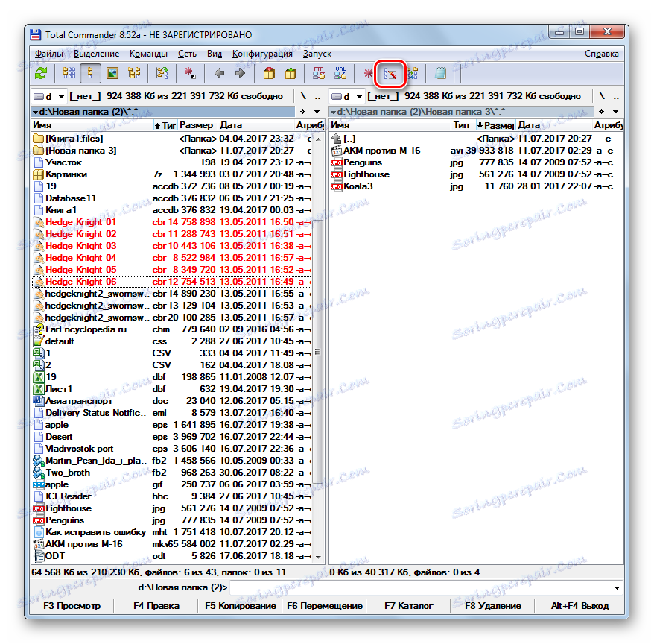Launch the Multi-Rename tool icon

(x=390, y=74)
